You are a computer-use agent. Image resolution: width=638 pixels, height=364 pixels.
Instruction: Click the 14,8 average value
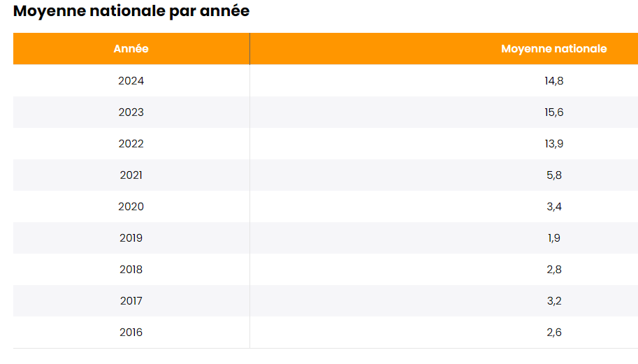553,81
